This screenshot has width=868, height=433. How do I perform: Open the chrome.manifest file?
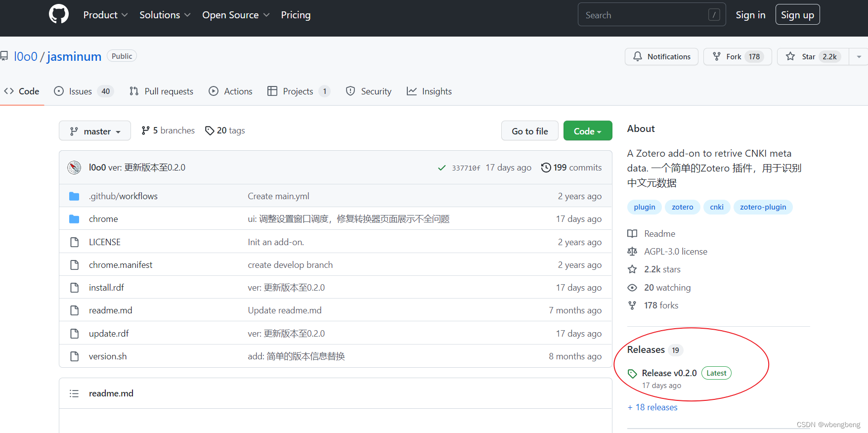tap(121, 265)
